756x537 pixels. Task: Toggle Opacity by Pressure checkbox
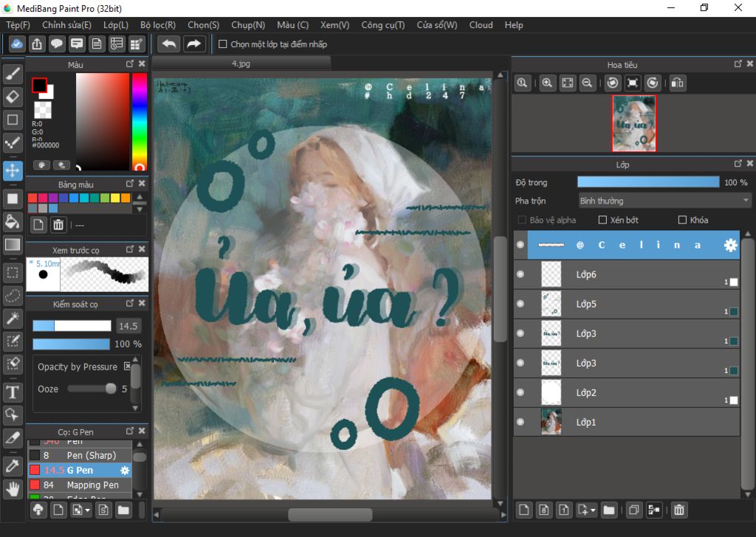click(x=127, y=367)
